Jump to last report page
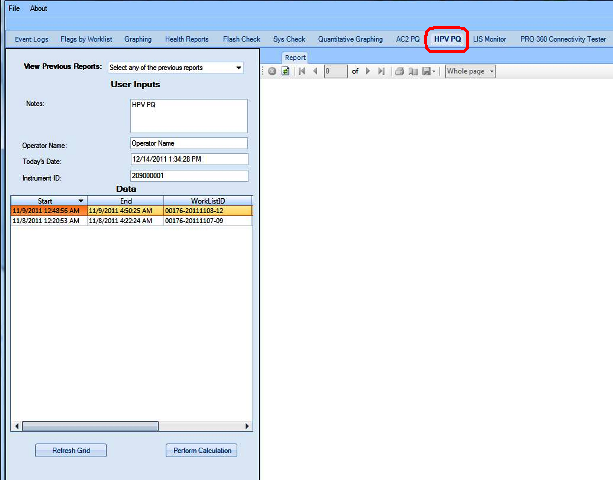This screenshot has width=613, height=480. coord(381,72)
